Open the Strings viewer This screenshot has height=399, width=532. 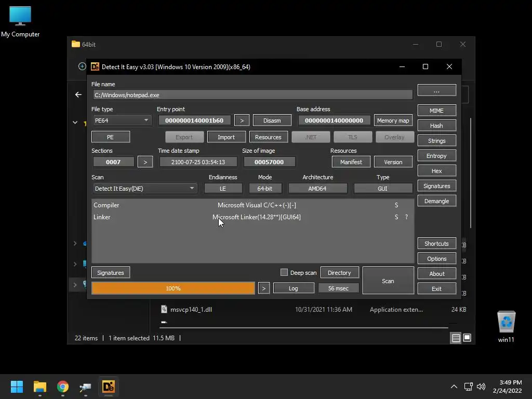tap(436, 141)
